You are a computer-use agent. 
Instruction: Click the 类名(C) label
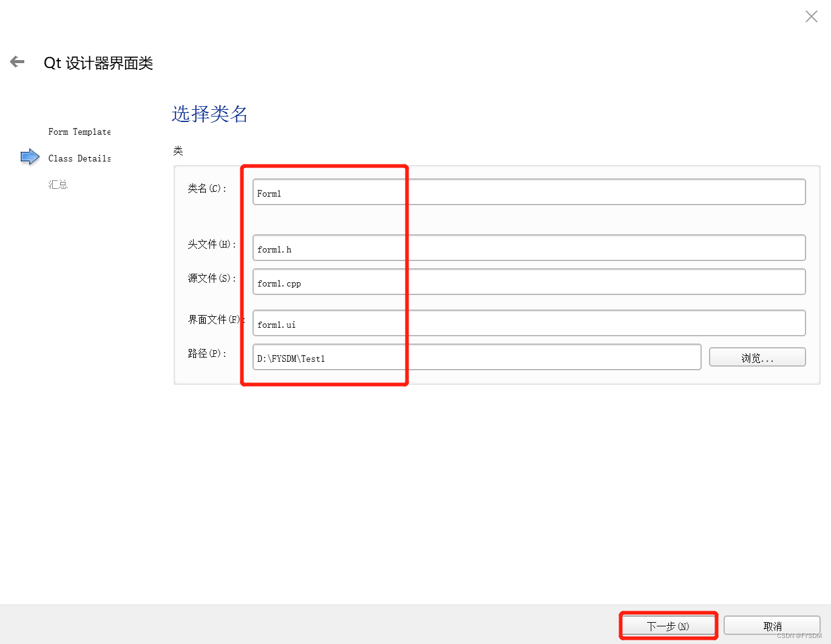[207, 189]
